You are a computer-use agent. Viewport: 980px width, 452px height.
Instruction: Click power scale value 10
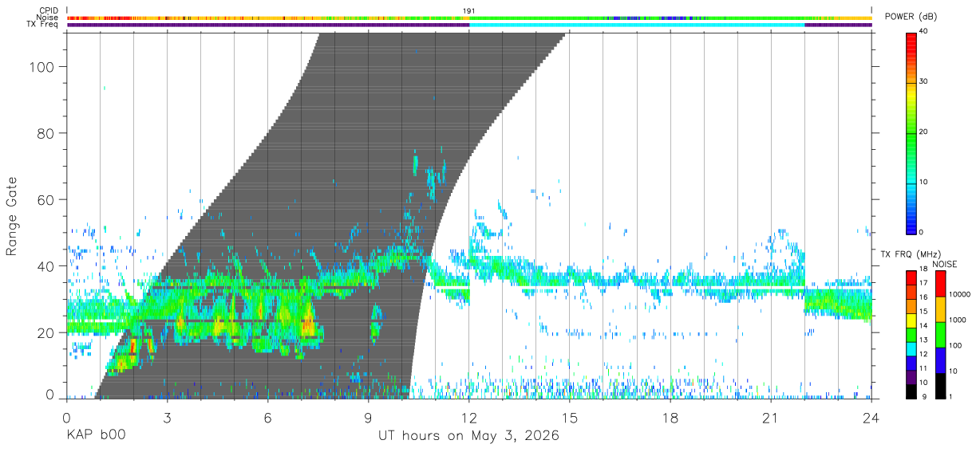[x=924, y=183]
